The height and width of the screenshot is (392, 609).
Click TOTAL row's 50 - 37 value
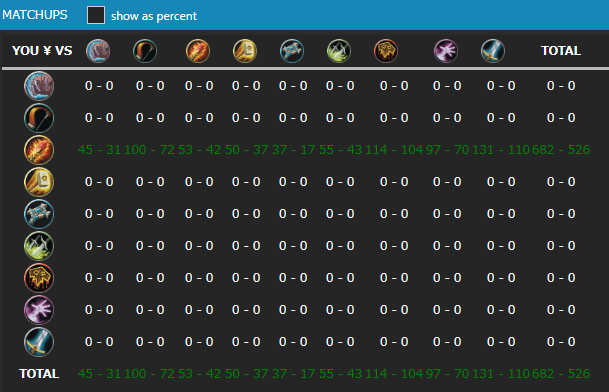click(246, 374)
